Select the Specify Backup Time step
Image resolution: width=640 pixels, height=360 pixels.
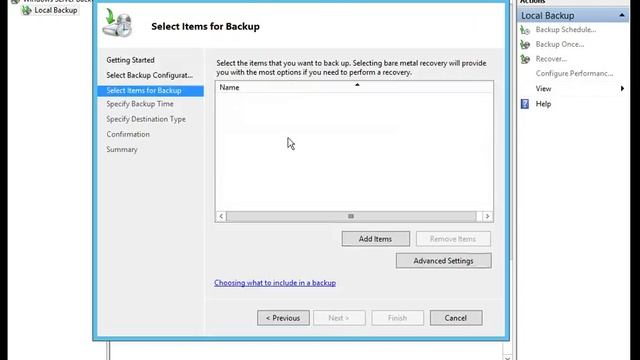140,104
